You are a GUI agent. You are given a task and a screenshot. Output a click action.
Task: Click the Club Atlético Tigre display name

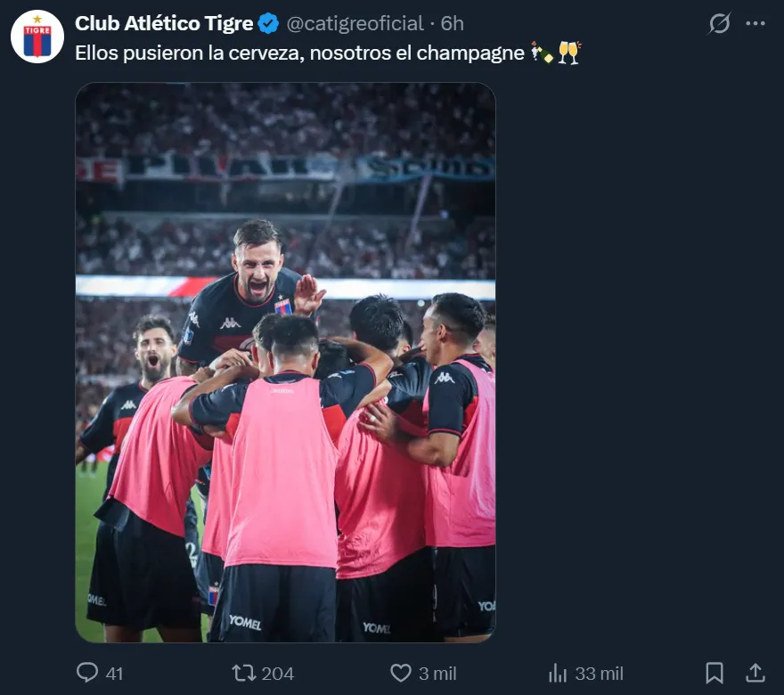pos(164,23)
